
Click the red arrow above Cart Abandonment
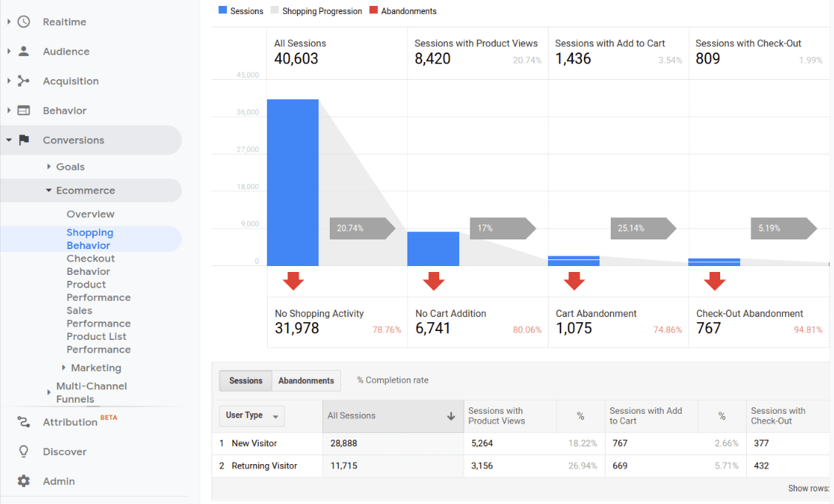[574, 281]
